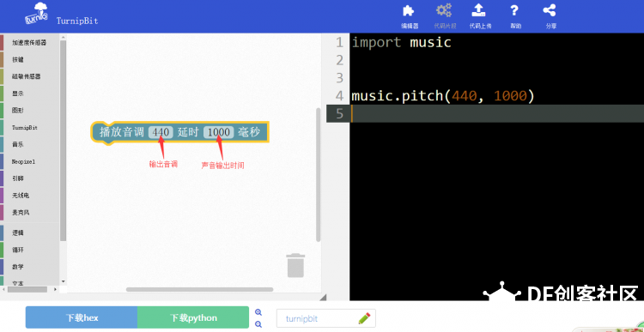Click workspace horizontal scrollbar thumb
The image size is (644, 332).
click(199, 290)
